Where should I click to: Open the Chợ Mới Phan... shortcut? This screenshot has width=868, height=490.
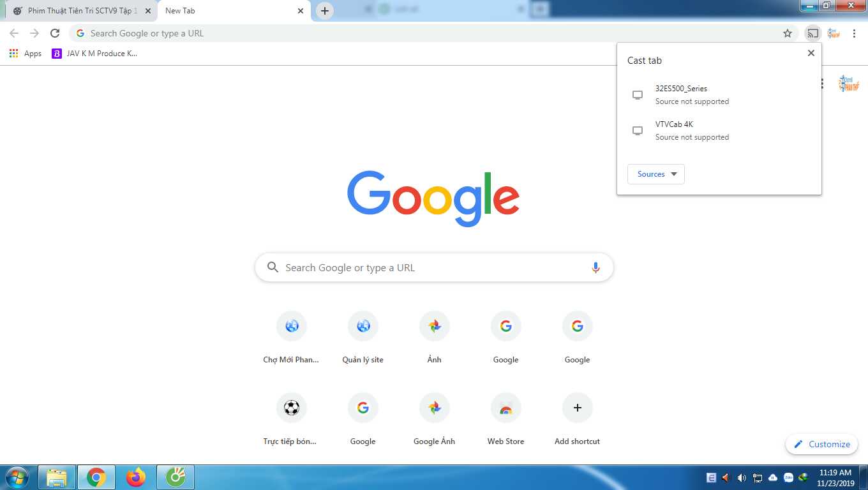291,339
